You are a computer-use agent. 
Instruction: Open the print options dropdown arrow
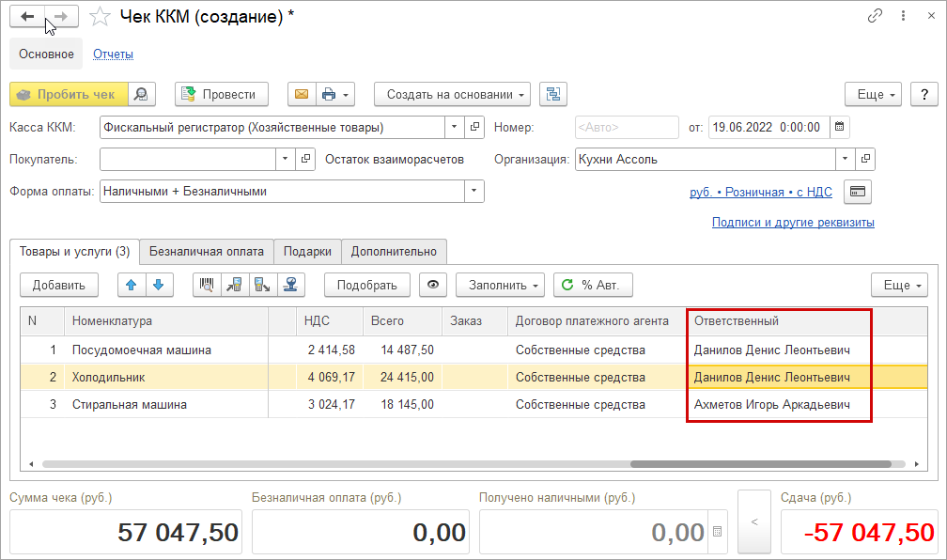click(346, 95)
